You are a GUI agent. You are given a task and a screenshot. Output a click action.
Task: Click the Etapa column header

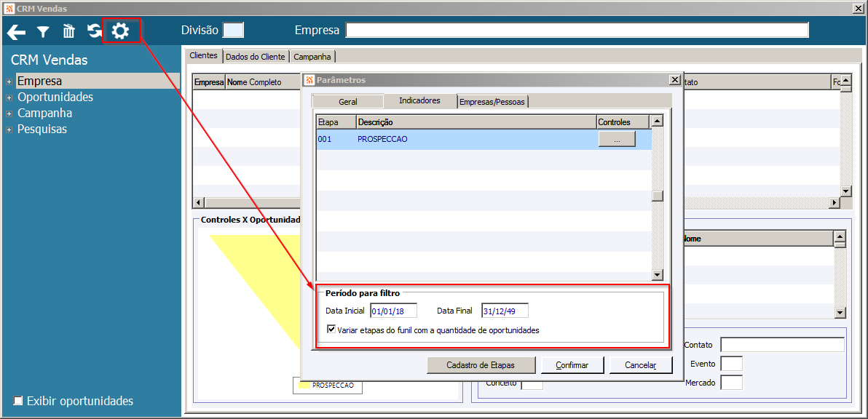336,121
